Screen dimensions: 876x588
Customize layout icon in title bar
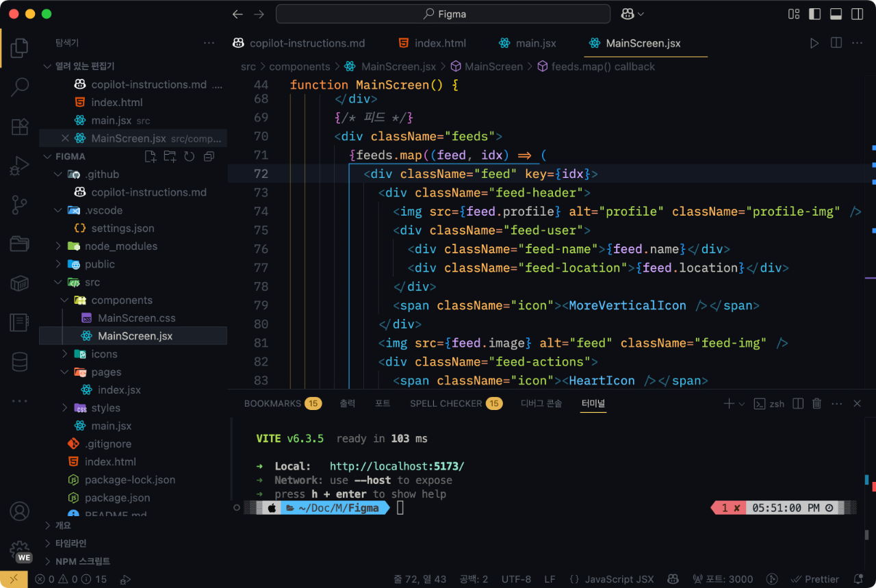click(794, 14)
